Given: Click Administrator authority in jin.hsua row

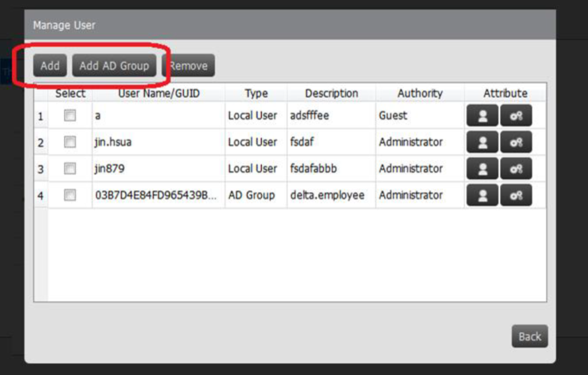Looking at the screenshot, I should point(420,142).
